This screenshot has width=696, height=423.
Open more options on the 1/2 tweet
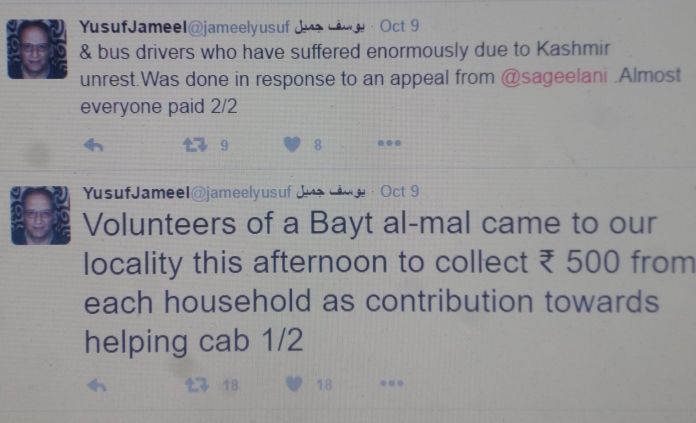coord(392,383)
